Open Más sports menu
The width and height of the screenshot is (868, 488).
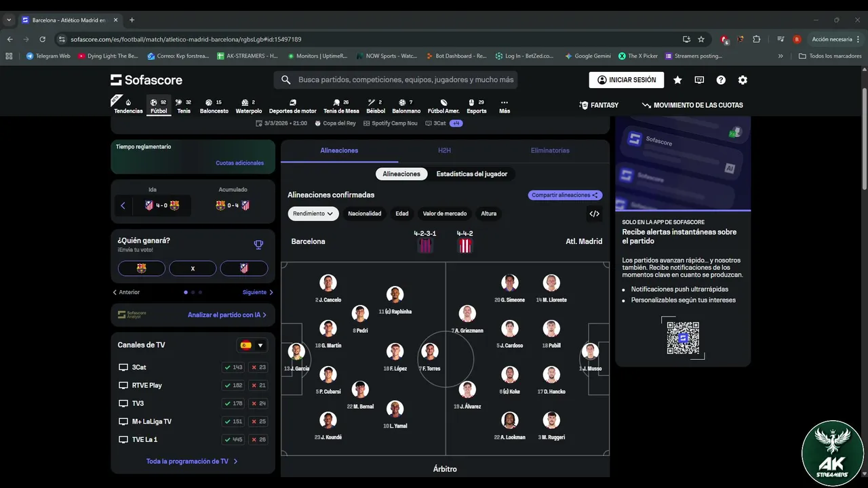pyautogui.click(x=505, y=106)
